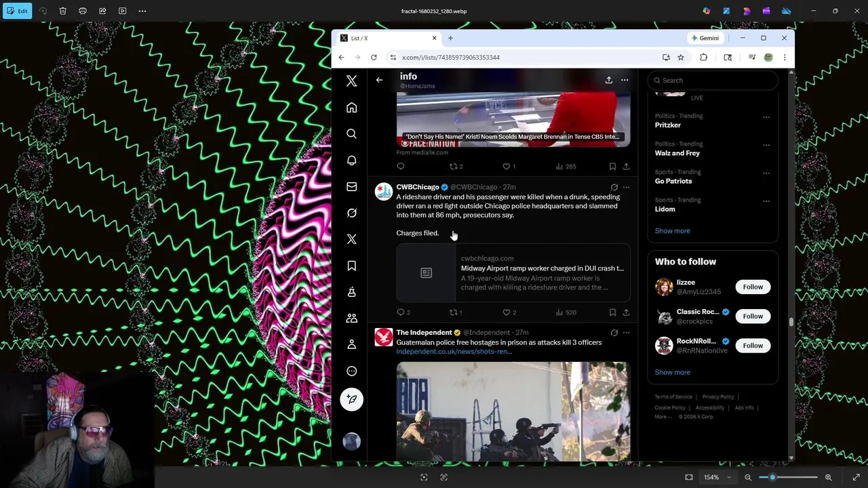Click the back arrow beside info list
The height and width of the screenshot is (488, 868).
(379, 80)
